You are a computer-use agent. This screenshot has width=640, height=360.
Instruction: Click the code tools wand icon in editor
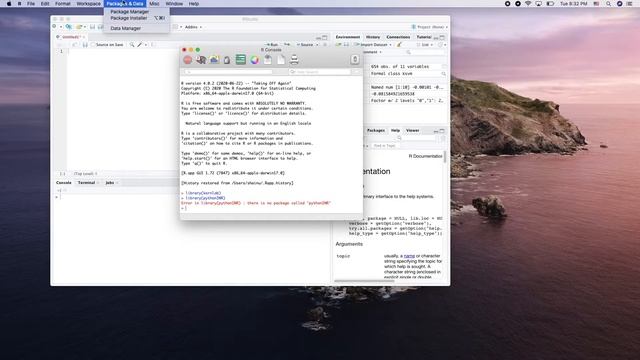[140, 44]
